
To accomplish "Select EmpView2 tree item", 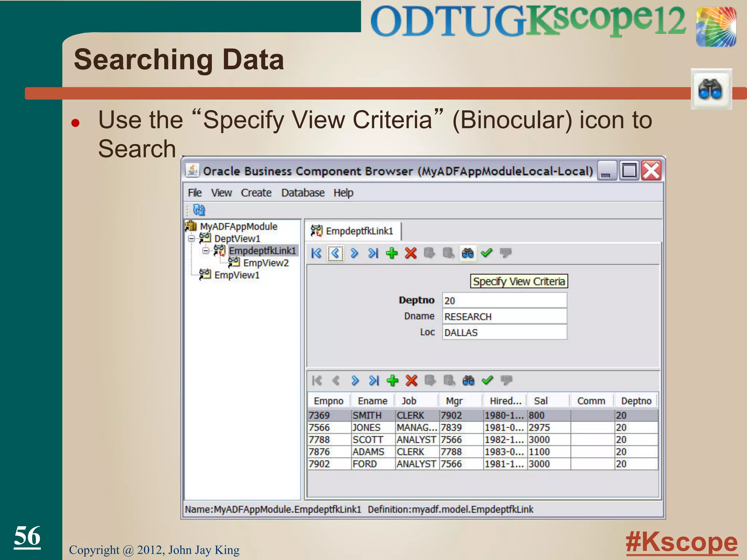I will coord(266,263).
